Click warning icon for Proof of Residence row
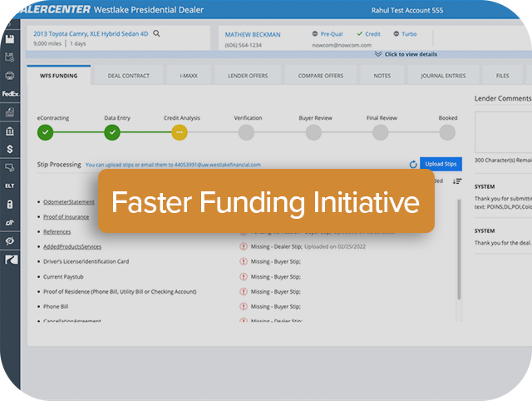532x401 pixels. (244, 292)
